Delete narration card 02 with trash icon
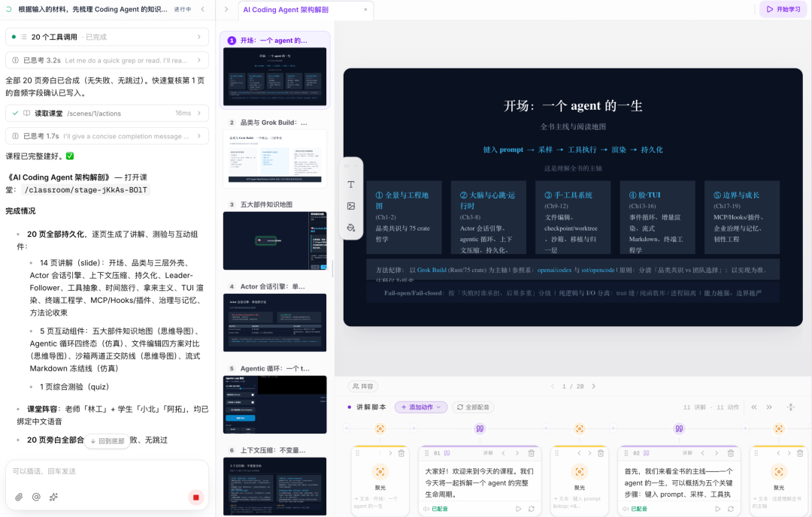This screenshot has width=812, height=517. point(730,453)
